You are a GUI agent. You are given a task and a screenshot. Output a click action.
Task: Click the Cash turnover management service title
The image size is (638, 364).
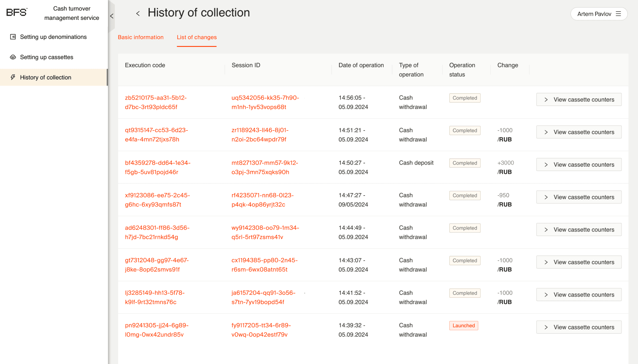click(72, 13)
